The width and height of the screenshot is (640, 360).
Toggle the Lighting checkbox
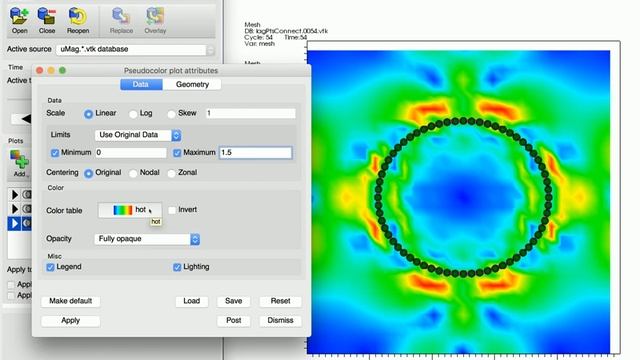point(177,267)
